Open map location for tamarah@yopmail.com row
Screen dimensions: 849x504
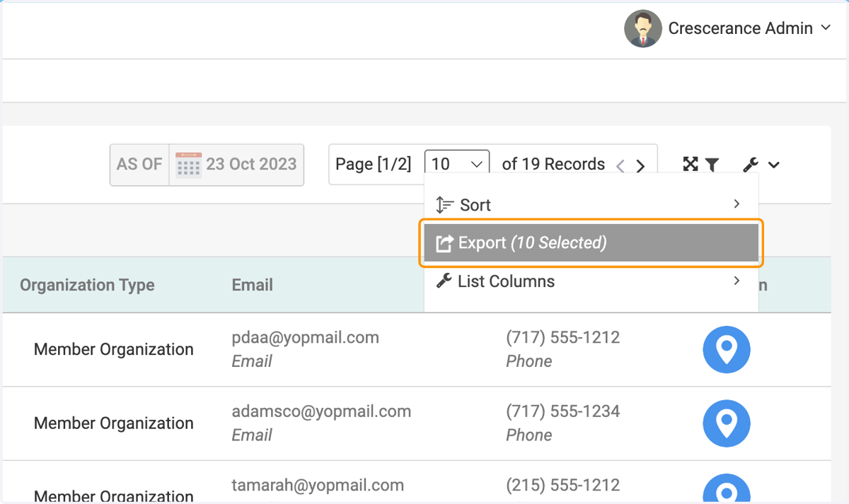(x=727, y=488)
